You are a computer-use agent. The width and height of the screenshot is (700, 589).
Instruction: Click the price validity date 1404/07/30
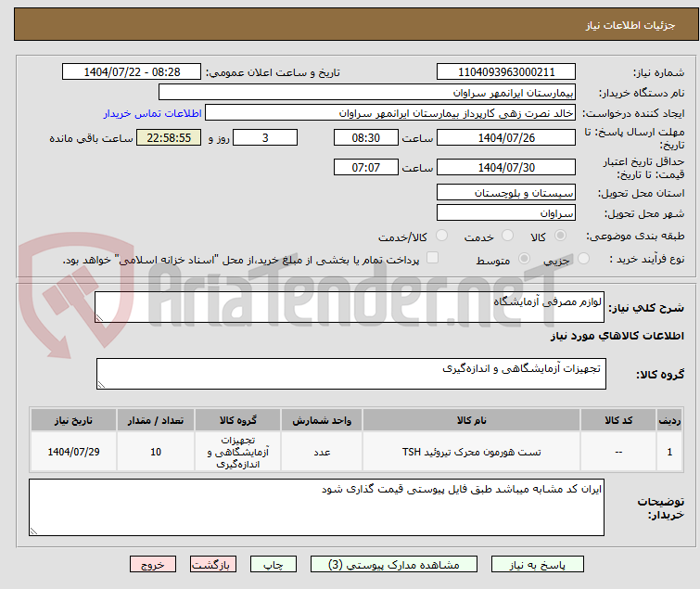(x=506, y=167)
